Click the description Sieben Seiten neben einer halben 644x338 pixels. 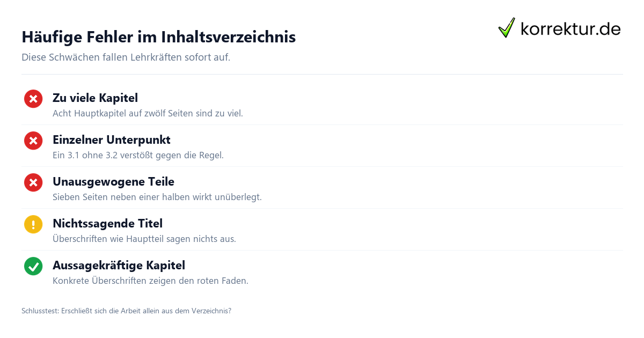[x=157, y=197]
